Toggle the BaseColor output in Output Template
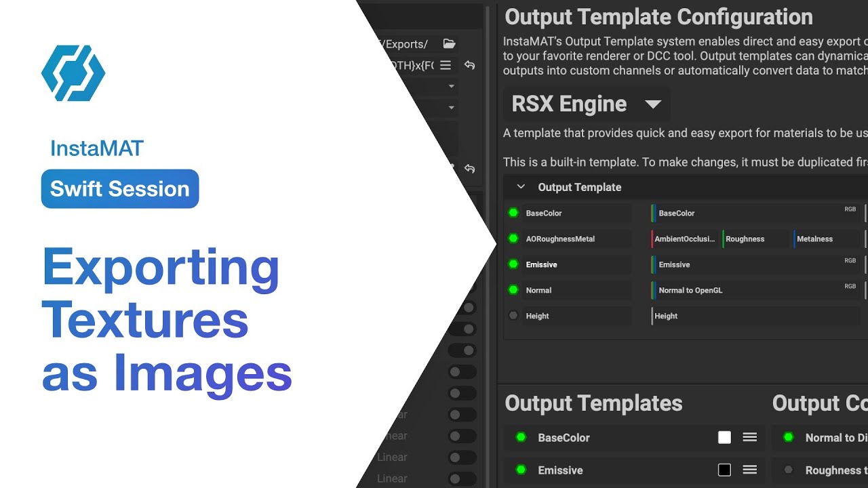 pyautogui.click(x=513, y=213)
